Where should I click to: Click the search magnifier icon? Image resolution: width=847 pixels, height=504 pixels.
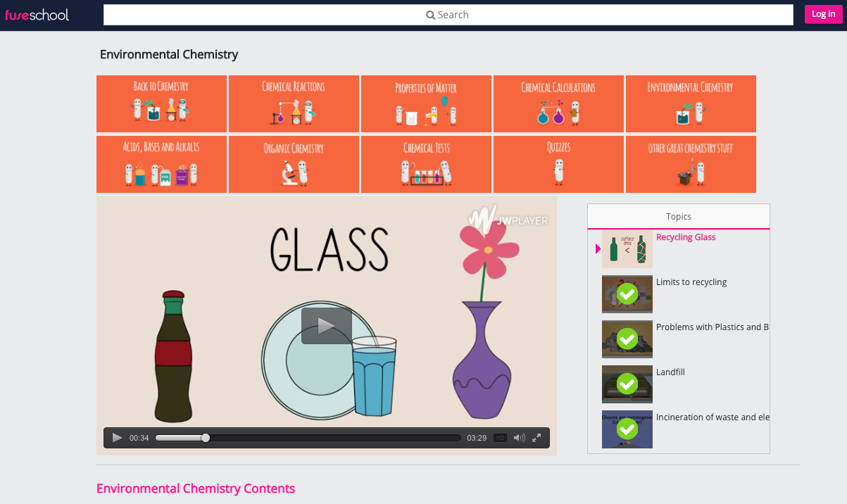click(x=430, y=14)
